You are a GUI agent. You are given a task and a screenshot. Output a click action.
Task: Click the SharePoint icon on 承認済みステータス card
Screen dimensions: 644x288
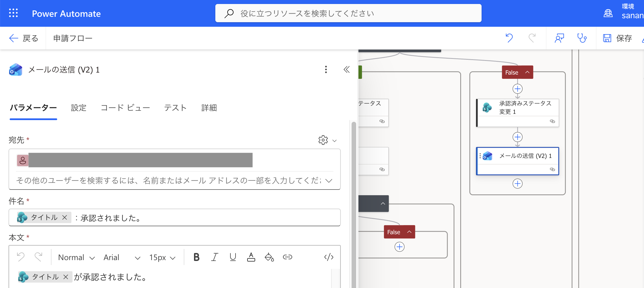coord(487,108)
